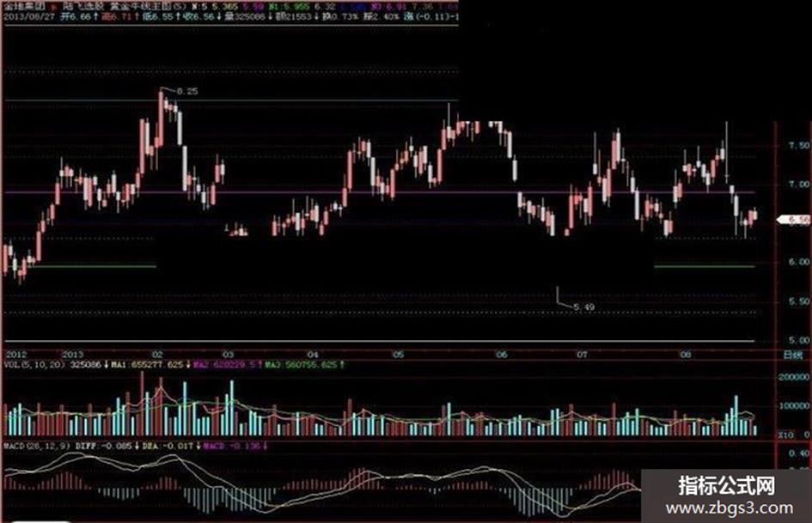
Task: Click the 08 month label on time axis
Action: (x=686, y=355)
